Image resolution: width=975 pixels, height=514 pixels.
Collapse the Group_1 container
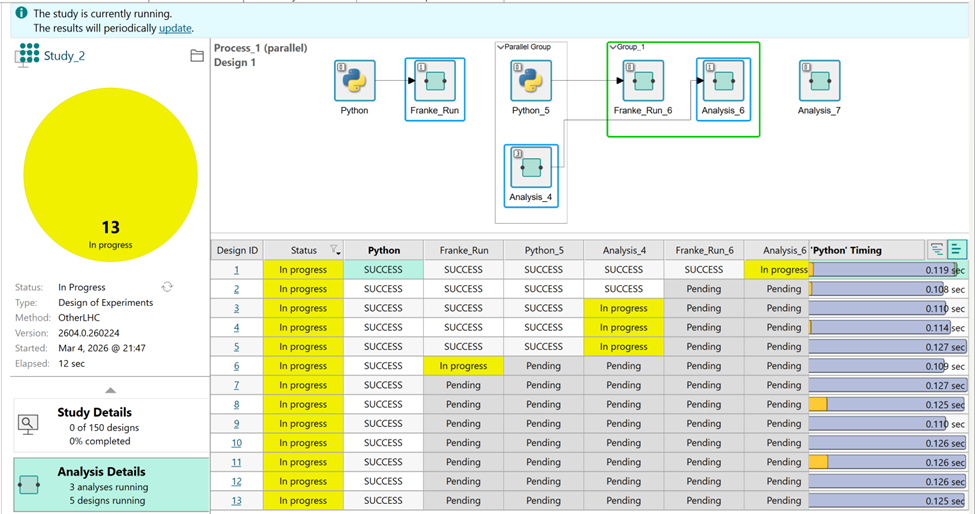coord(612,47)
